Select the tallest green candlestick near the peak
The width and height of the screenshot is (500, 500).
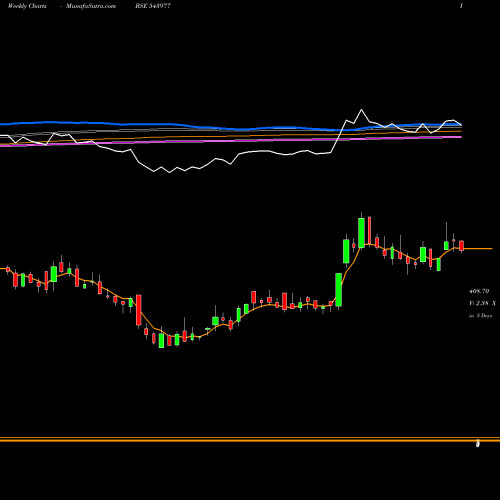click(361, 233)
